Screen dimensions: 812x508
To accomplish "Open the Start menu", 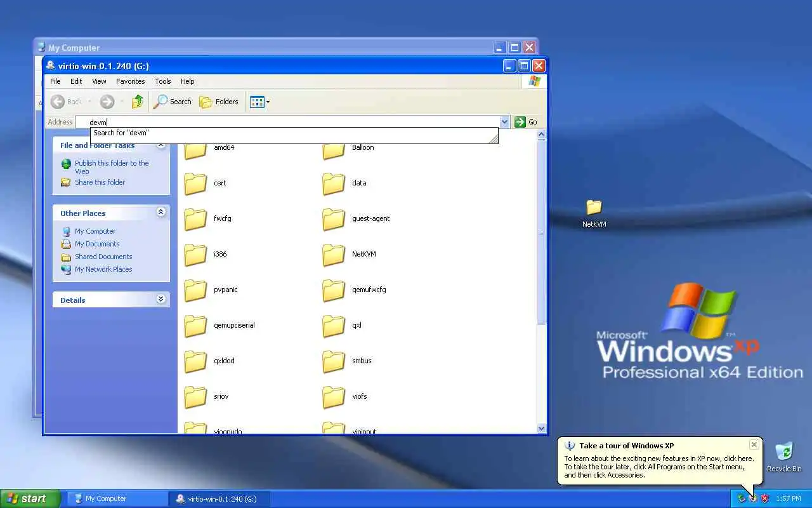I will 30,498.
